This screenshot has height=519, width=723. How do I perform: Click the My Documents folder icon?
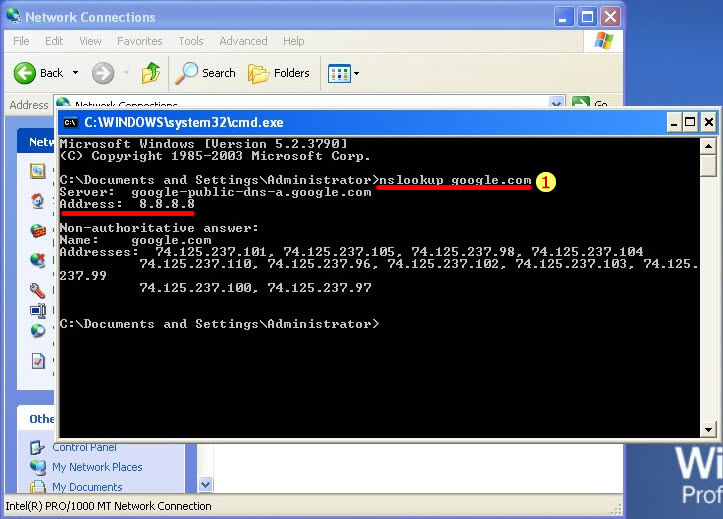click(37, 487)
